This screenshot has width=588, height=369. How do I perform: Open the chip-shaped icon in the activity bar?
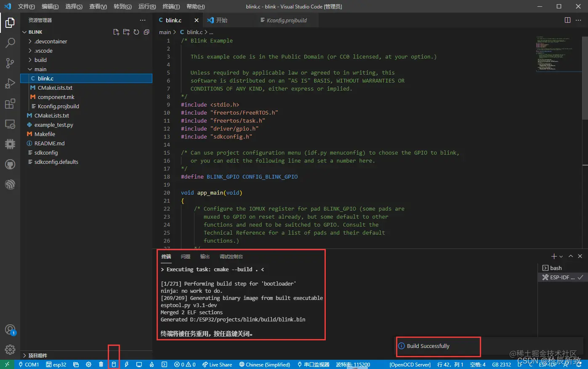coord(10,144)
